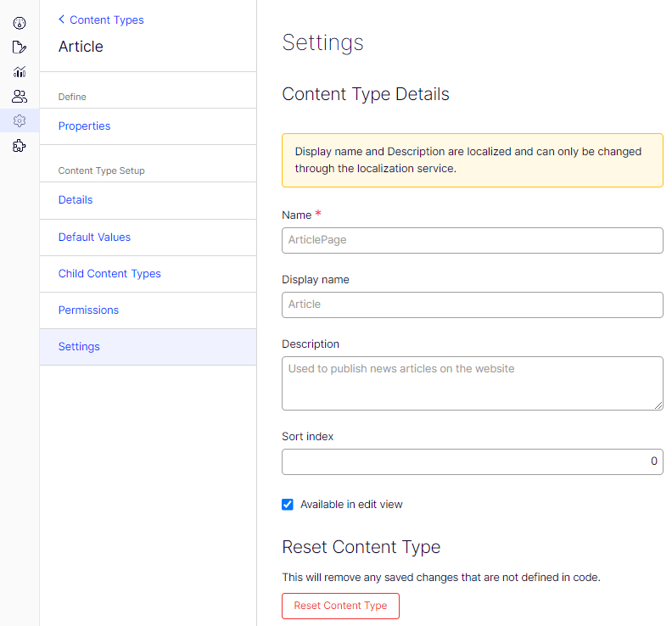
Task: Open the Properties section
Action: pos(85,126)
